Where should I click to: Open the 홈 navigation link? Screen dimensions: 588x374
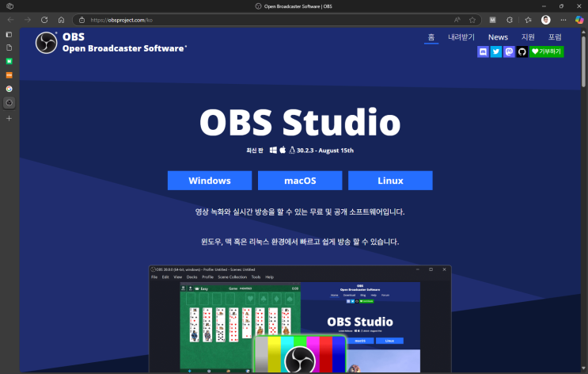pyautogui.click(x=431, y=37)
